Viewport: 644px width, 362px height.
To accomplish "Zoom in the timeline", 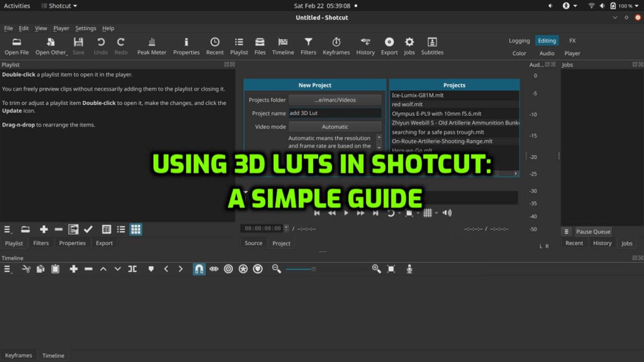I will pos(376,269).
